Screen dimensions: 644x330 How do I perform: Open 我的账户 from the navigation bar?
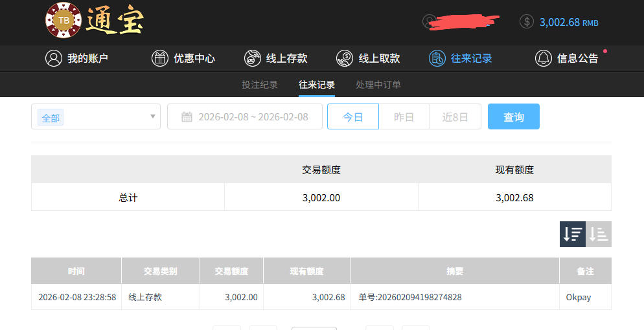(x=76, y=58)
